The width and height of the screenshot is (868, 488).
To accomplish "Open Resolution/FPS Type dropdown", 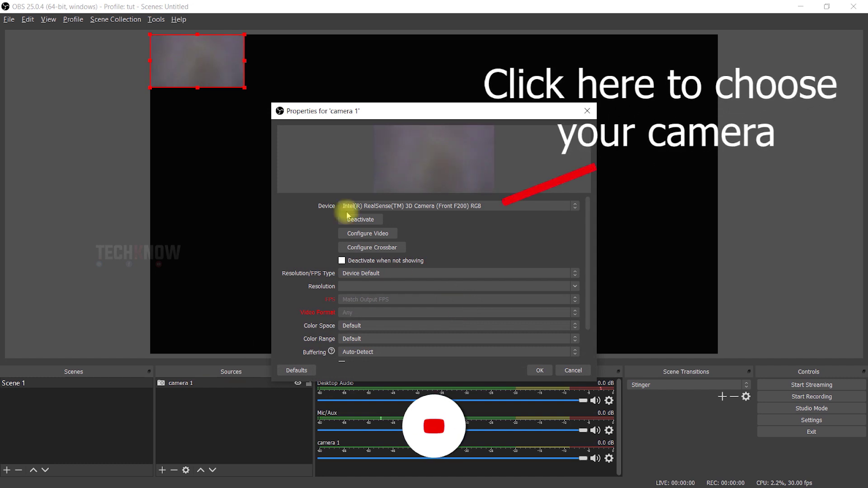I will pyautogui.click(x=458, y=273).
